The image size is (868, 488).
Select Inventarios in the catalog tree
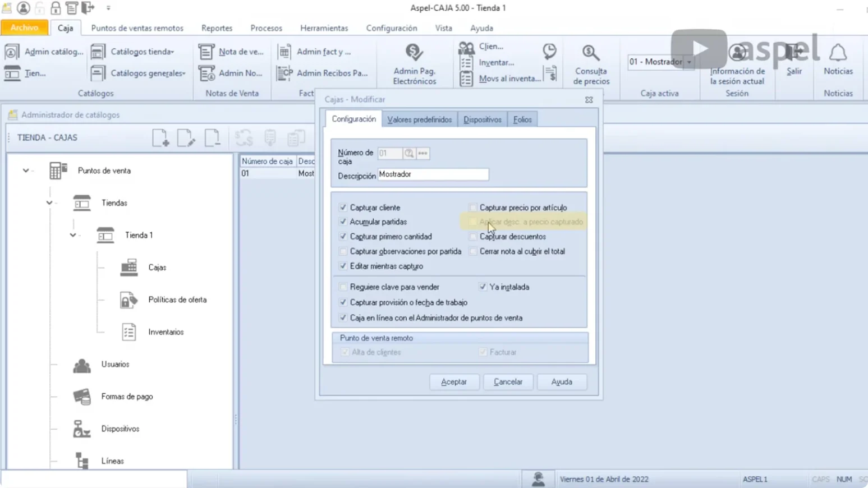166,332
